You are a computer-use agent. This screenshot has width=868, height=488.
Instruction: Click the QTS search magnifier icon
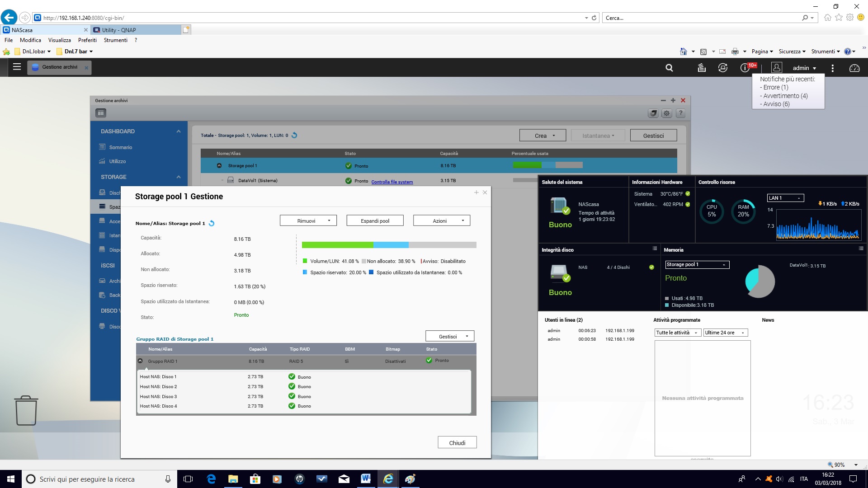tap(669, 68)
